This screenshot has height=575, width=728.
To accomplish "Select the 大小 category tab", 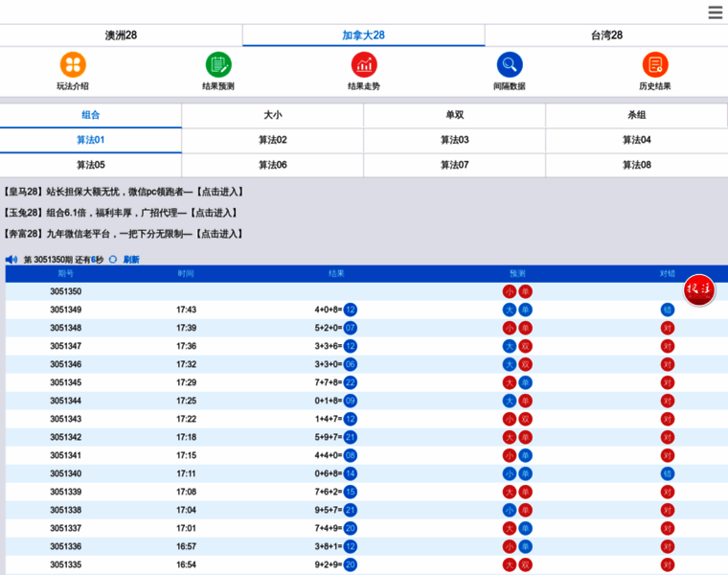I will tap(273, 115).
